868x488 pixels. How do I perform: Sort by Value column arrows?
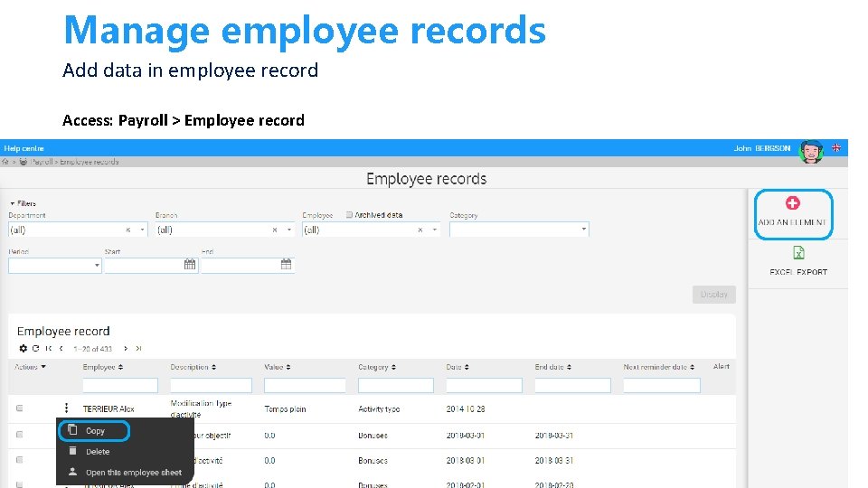(288, 367)
